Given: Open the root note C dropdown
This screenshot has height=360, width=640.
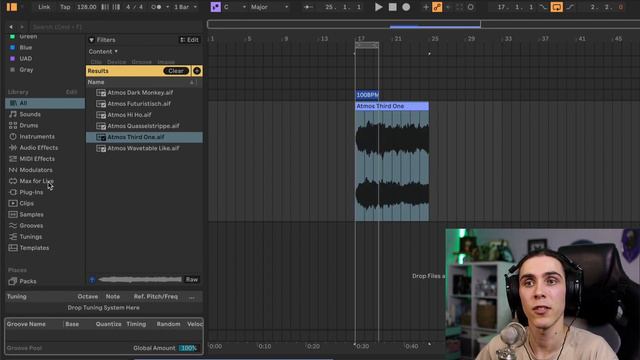Looking at the screenshot, I should coord(235,7).
